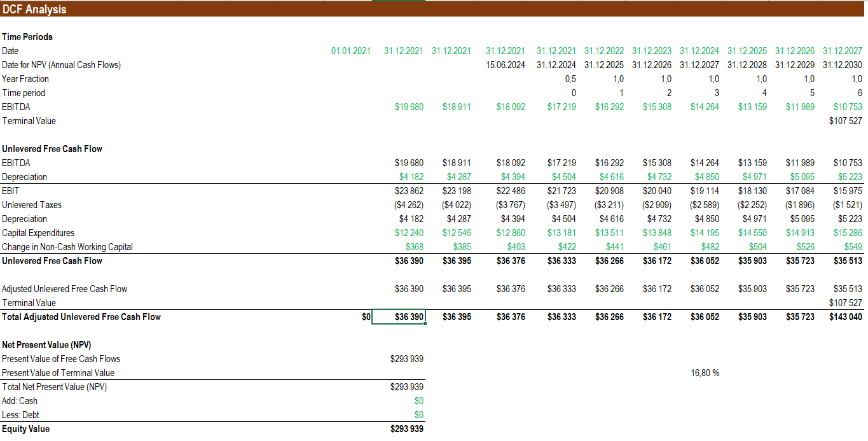Image resolution: width=868 pixels, height=441 pixels.
Task: Click the Terminal Value cell showing $107 527
Action: (844, 120)
